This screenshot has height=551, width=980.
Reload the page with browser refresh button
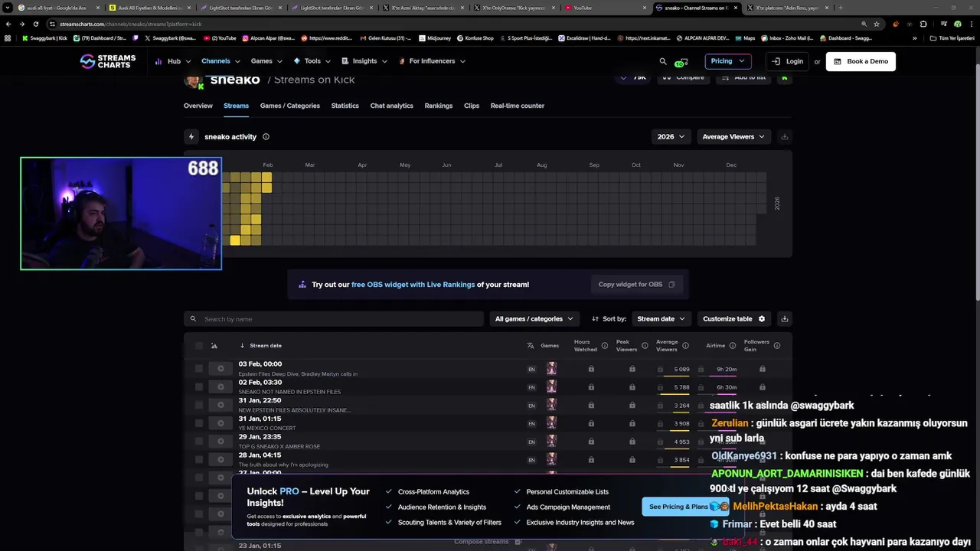pyautogui.click(x=35, y=24)
